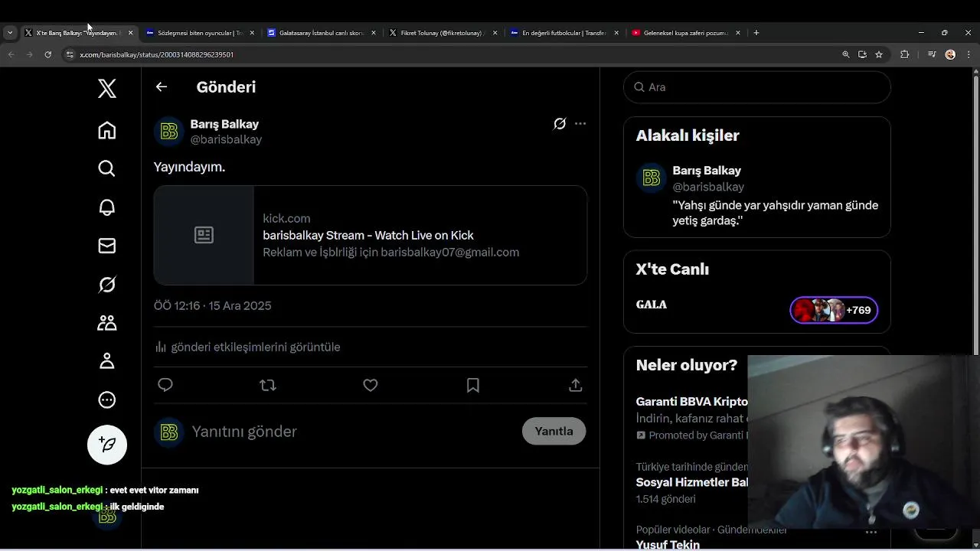Click the site info icon before URL
This screenshot has height=551, width=980.
70,54
